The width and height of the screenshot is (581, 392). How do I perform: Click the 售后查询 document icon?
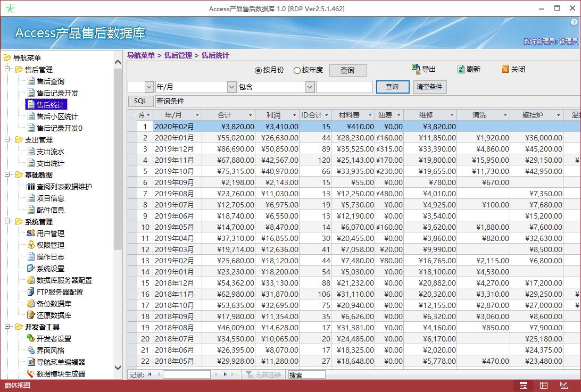(x=31, y=81)
